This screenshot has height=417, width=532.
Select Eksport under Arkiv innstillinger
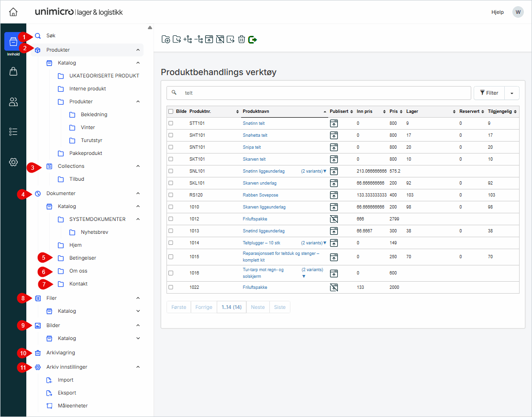(x=66, y=393)
